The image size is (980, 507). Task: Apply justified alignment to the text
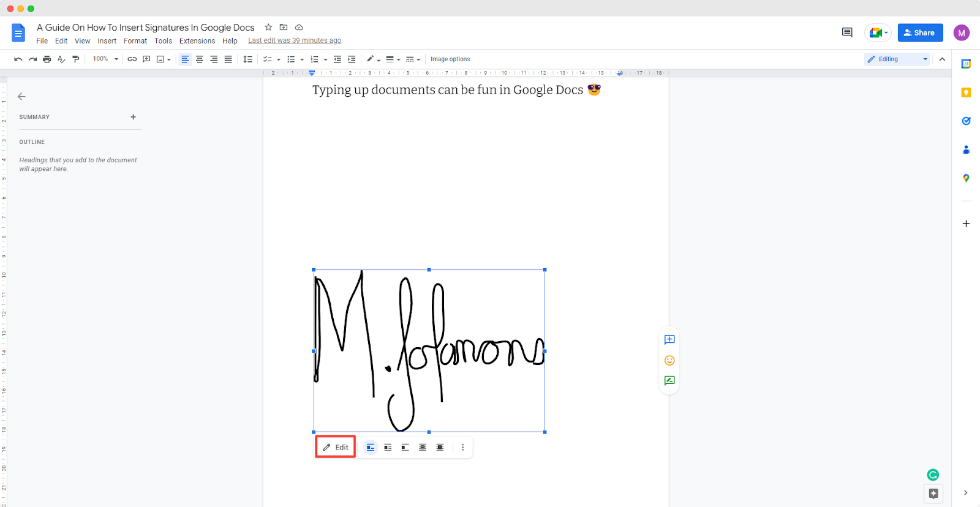[228, 59]
